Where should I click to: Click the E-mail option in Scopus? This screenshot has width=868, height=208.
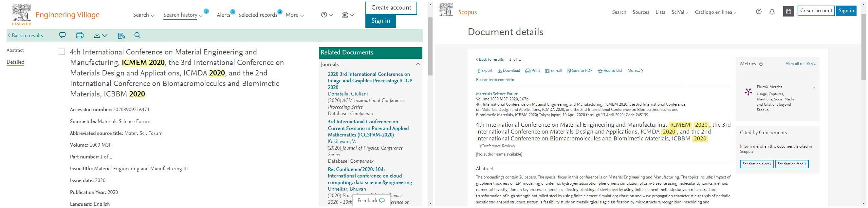pyautogui.click(x=553, y=71)
